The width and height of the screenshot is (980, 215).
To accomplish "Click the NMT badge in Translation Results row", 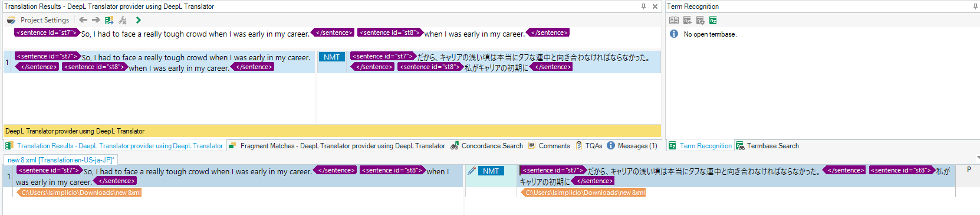I will [x=332, y=57].
